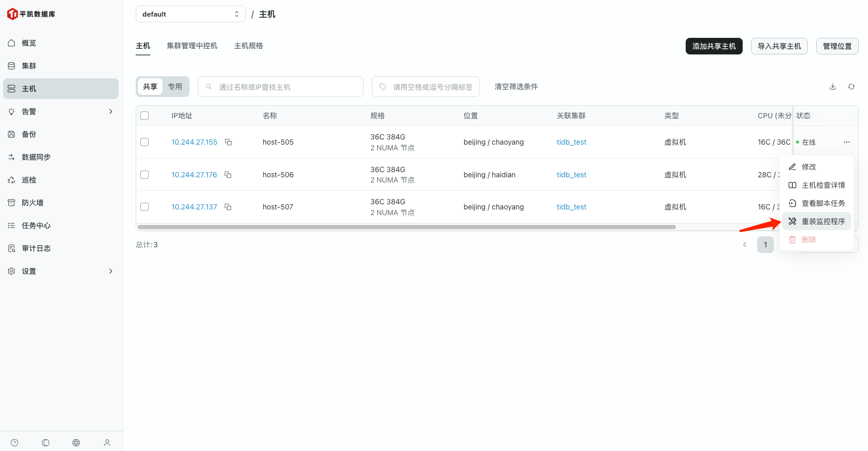The image size is (868, 451).
Task: Choose 重装监控程序 from context menu
Action: pos(822,221)
